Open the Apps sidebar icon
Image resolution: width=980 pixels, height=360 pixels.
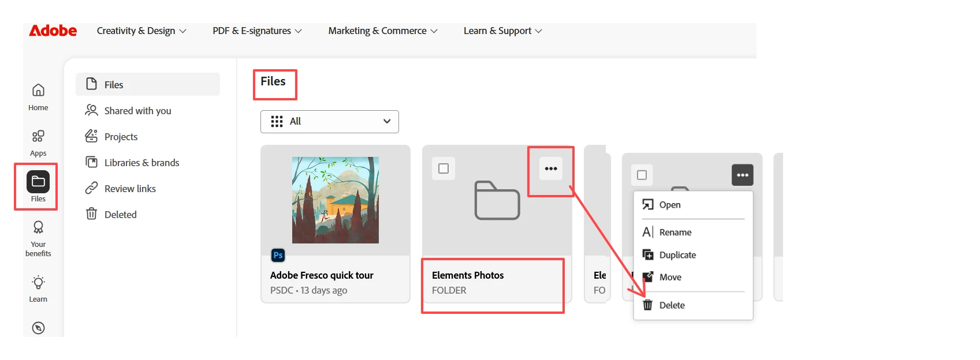tap(38, 136)
